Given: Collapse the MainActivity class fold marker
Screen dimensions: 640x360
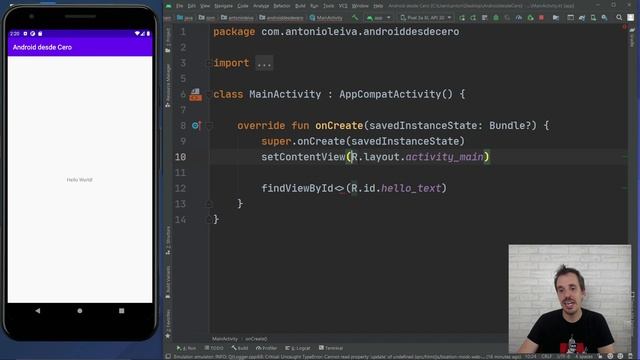Looking at the screenshot, I should pos(209,95).
